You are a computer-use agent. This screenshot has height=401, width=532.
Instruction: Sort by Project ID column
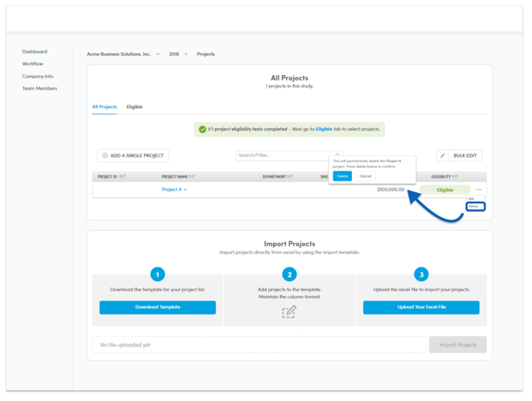point(111,177)
